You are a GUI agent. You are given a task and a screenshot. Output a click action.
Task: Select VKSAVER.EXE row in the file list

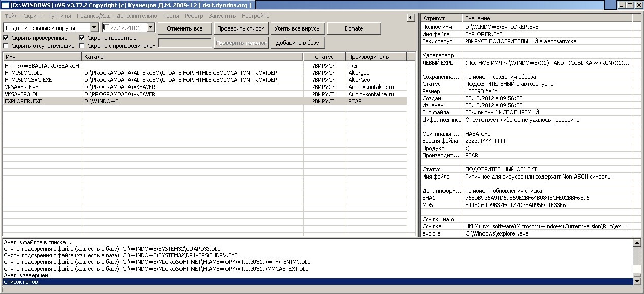[21, 87]
